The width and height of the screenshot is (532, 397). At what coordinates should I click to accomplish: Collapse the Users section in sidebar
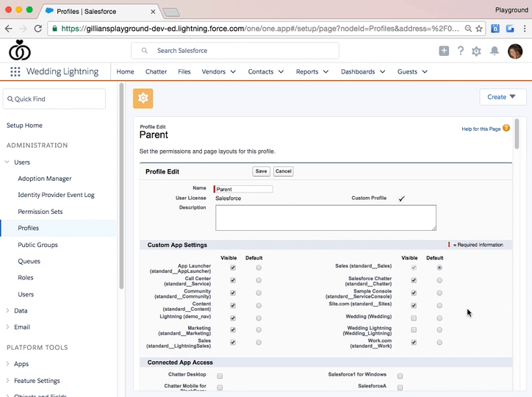pos(7,162)
